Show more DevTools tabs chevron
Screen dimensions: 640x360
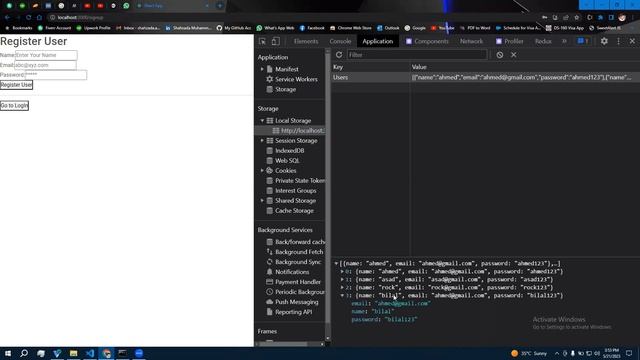point(564,41)
